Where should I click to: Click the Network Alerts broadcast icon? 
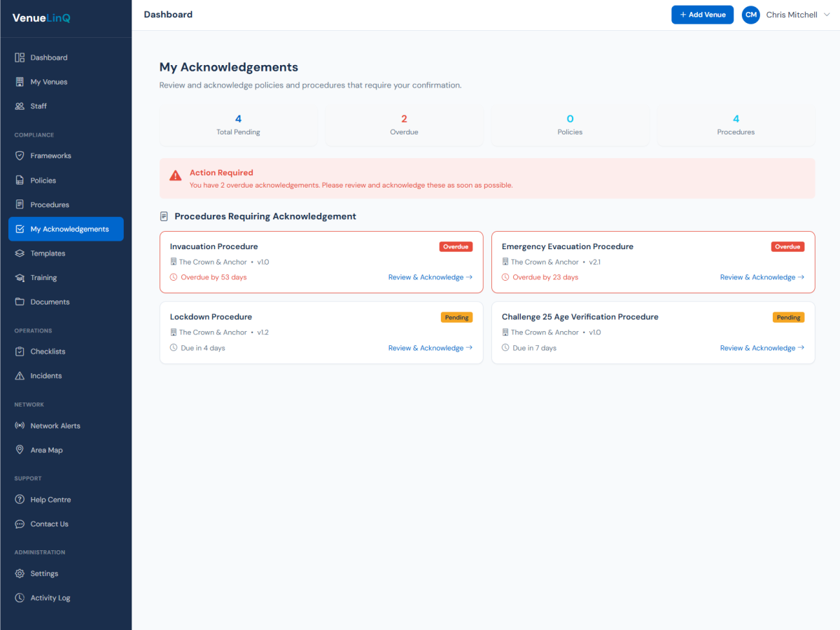(x=20, y=426)
